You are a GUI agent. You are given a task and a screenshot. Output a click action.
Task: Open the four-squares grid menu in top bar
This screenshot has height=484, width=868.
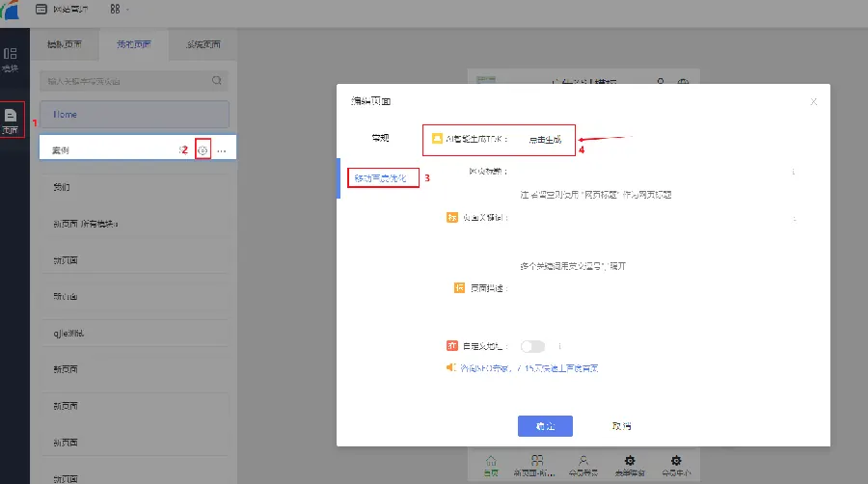[x=115, y=10]
